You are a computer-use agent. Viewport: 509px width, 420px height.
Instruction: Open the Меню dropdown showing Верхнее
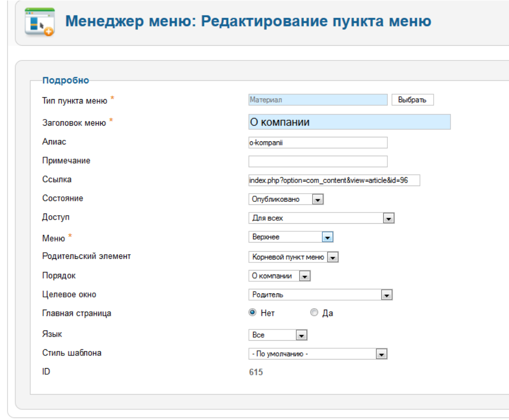point(291,237)
